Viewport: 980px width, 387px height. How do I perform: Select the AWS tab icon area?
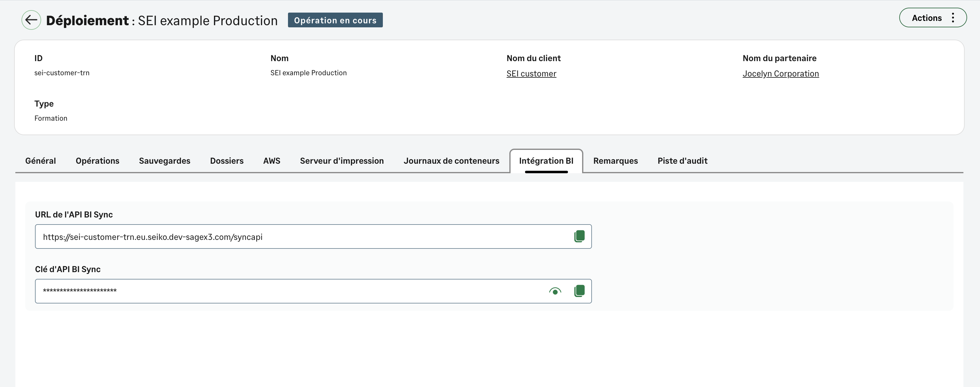coord(271,161)
